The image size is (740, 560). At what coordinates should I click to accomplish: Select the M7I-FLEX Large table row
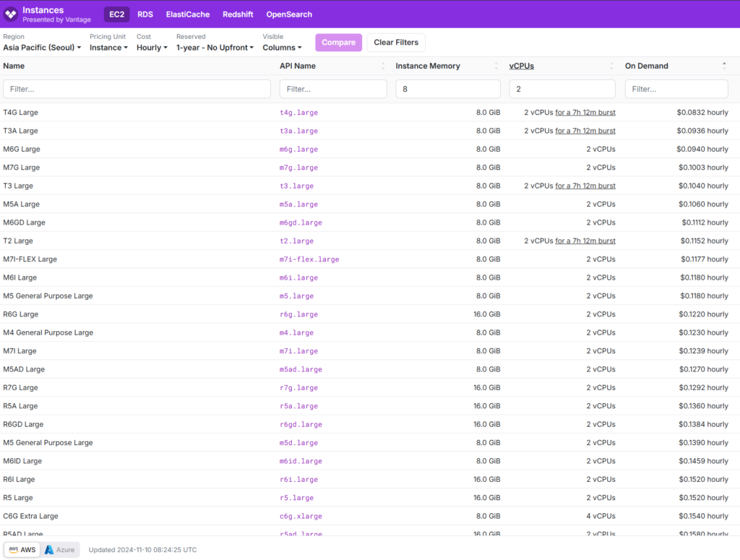coord(370,259)
